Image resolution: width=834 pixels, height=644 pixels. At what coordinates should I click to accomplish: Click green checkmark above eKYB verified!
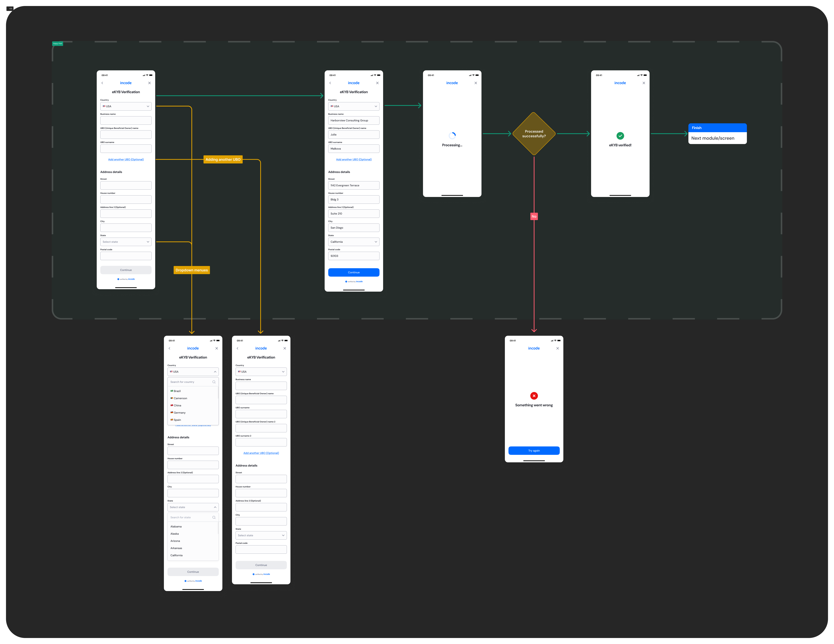[620, 136]
